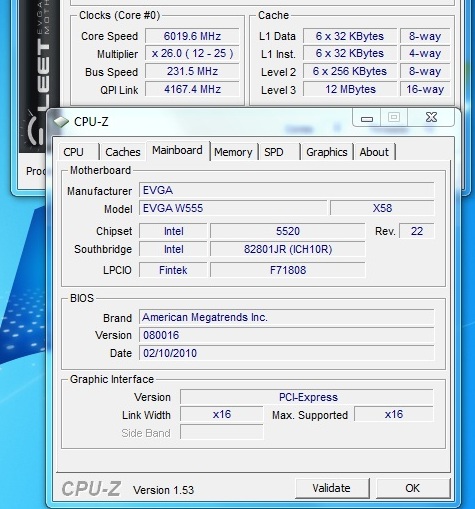The width and height of the screenshot is (475, 509).
Task: Click the Model EVGA W555 field
Action: click(233, 208)
